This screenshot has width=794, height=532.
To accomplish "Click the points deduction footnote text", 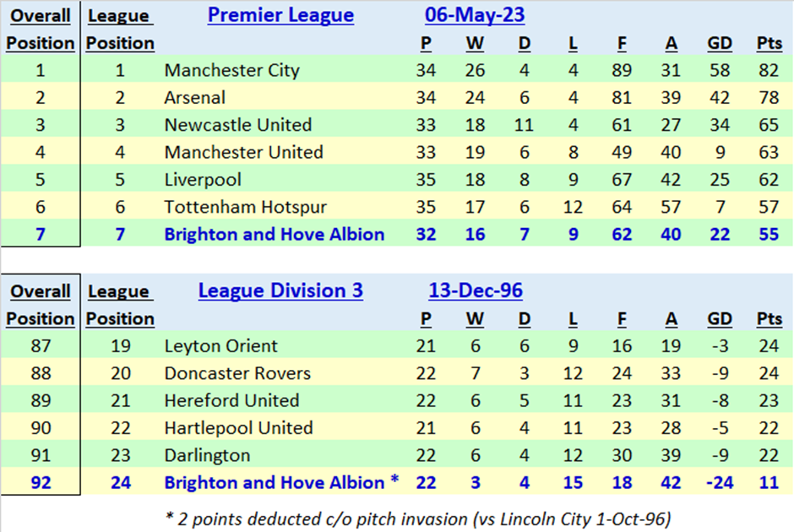I will [x=418, y=518].
